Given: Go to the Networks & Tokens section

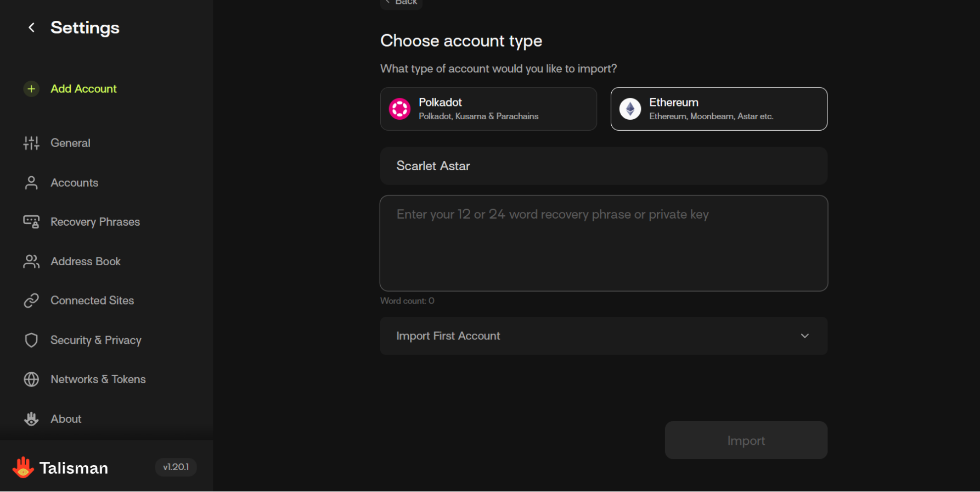Looking at the screenshot, I should pyautogui.click(x=98, y=379).
